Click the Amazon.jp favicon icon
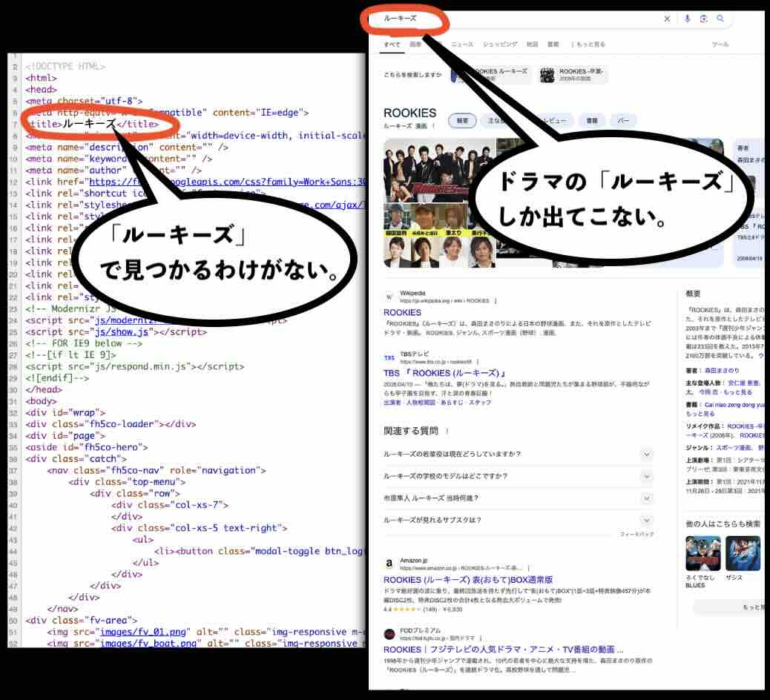This screenshot has height=700, width=770. tap(389, 564)
